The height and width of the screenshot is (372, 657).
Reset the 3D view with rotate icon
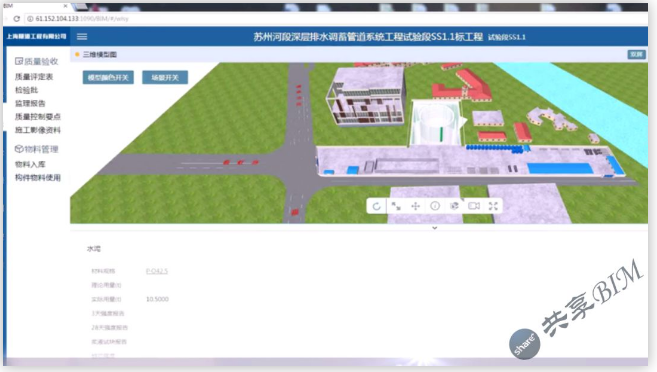[376, 206]
